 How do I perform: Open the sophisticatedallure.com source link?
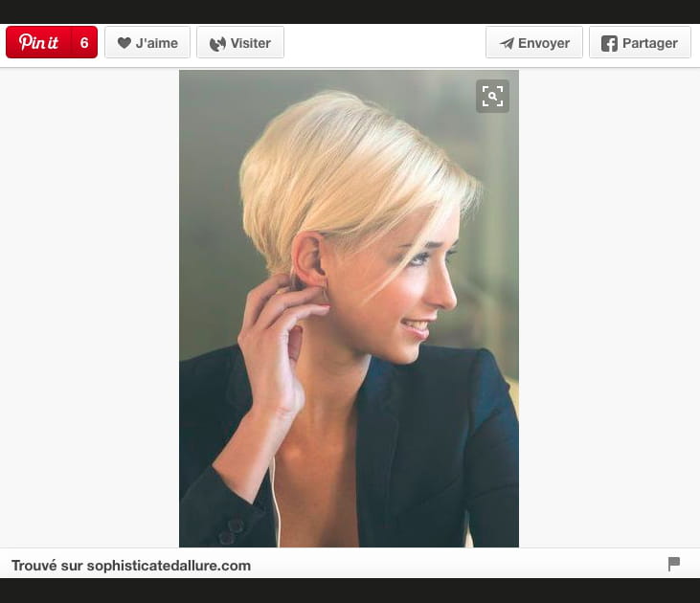[x=169, y=566]
